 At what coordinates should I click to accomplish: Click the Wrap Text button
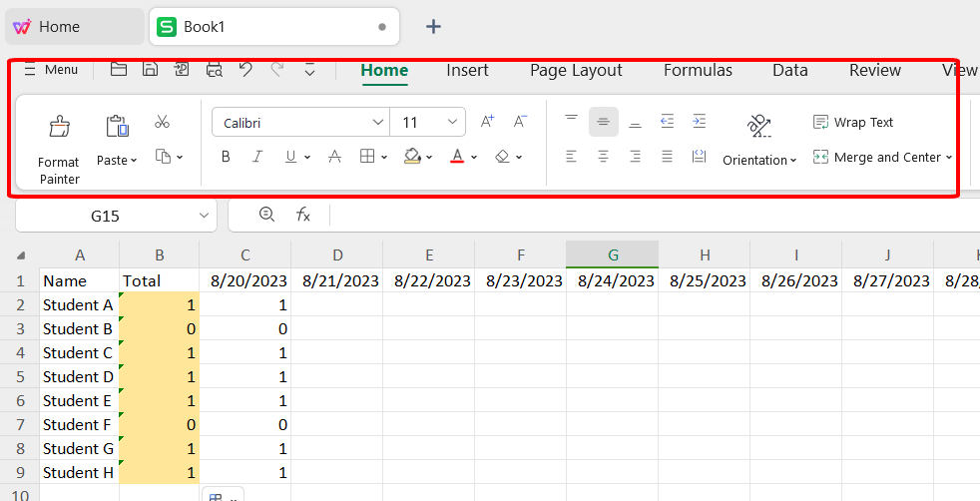[853, 123]
